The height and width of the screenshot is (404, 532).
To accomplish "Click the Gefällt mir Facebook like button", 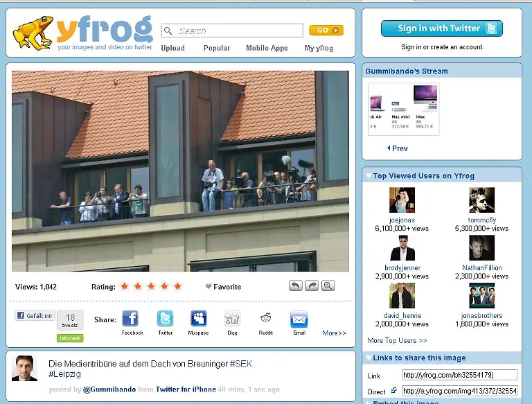I will click(x=35, y=315).
